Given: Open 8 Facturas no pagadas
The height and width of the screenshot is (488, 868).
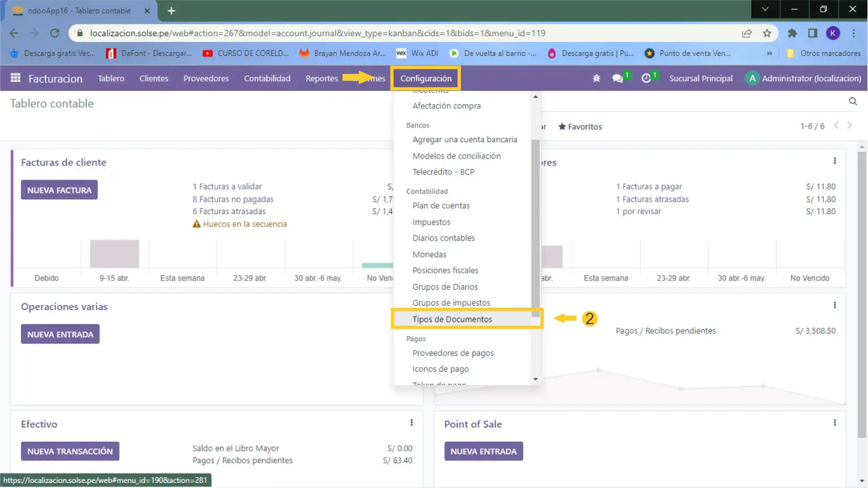Looking at the screenshot, I should click(x=233, y=199).
